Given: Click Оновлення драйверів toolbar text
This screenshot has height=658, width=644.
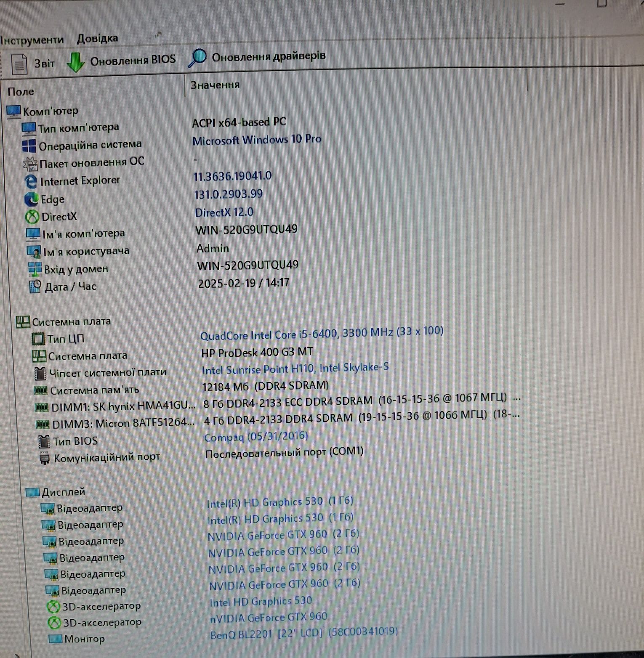Looking at the screenshot, I should (x=269, y=56).
